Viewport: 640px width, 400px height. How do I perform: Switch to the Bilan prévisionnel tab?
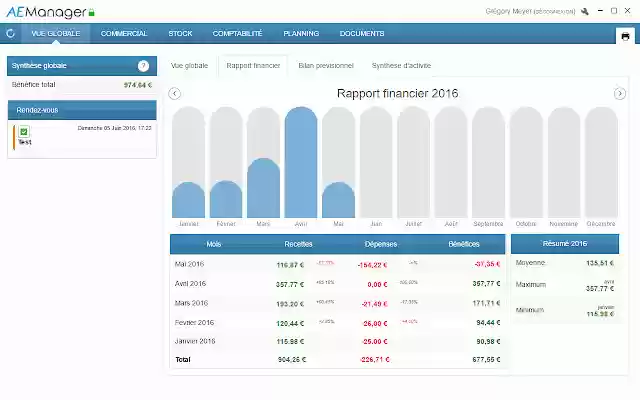pyautogui.click(x=326, y=65)
